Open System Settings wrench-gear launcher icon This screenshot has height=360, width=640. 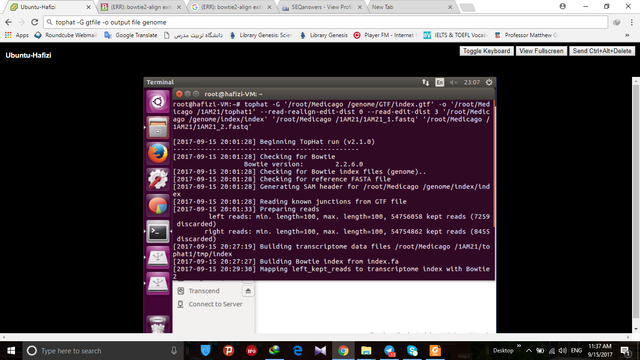tap(158, 180)
